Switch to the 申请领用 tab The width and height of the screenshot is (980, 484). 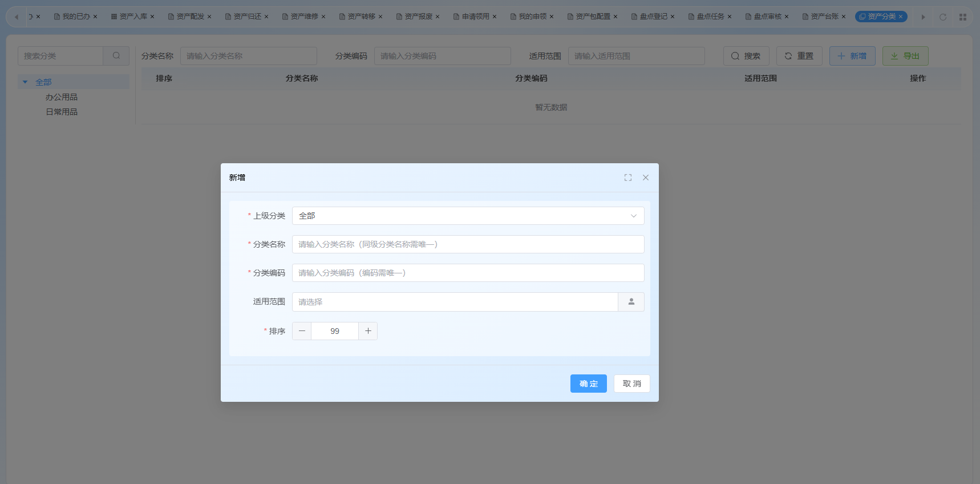point(475,17)
